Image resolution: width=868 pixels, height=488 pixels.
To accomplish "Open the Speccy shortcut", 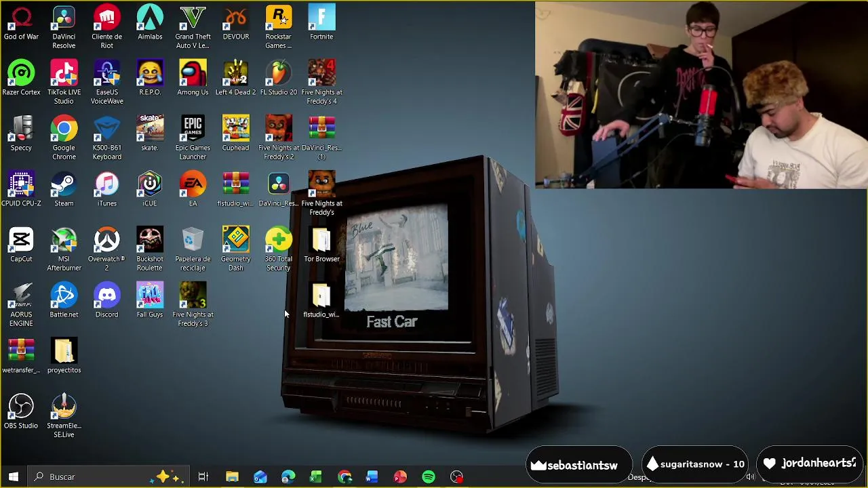I will coord(21,134).
